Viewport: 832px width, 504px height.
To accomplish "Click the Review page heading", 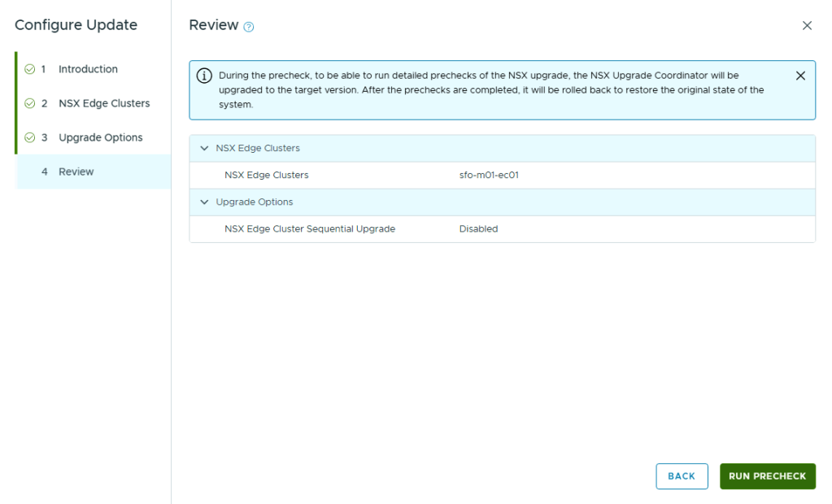I will [213, 25].
